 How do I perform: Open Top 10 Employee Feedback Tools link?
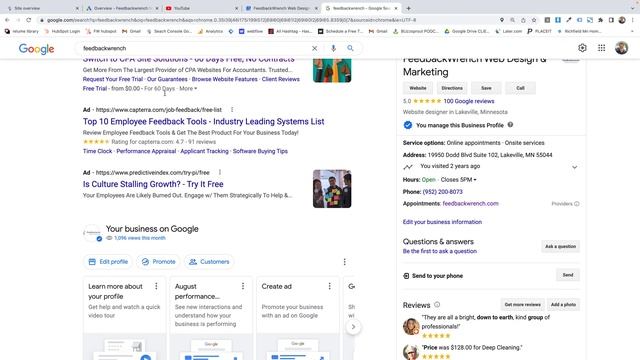tap(203, 122)
